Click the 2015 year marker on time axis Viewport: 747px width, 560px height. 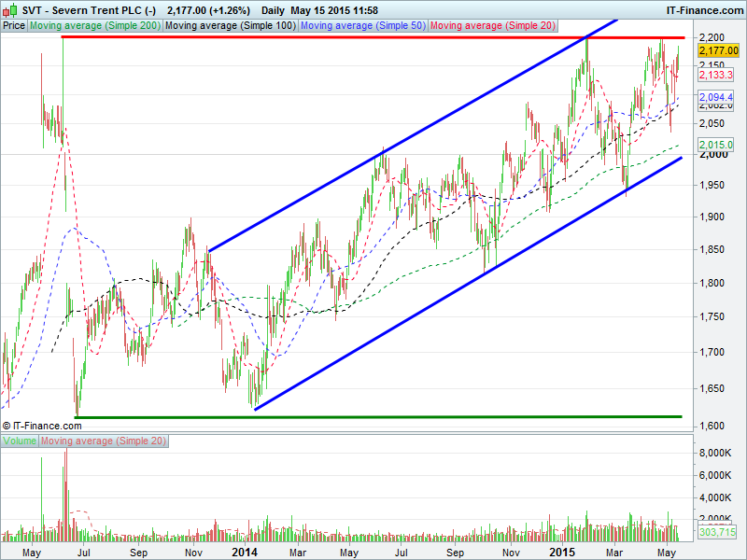(562, 553)
